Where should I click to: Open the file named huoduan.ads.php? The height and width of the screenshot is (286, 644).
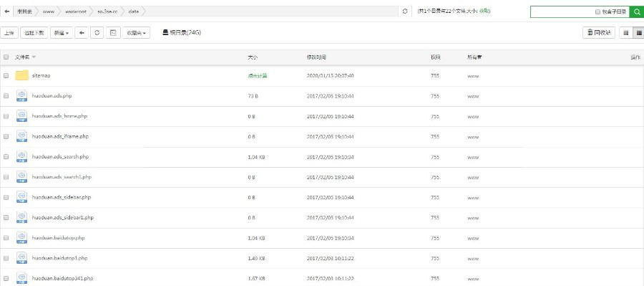point(52,95)
